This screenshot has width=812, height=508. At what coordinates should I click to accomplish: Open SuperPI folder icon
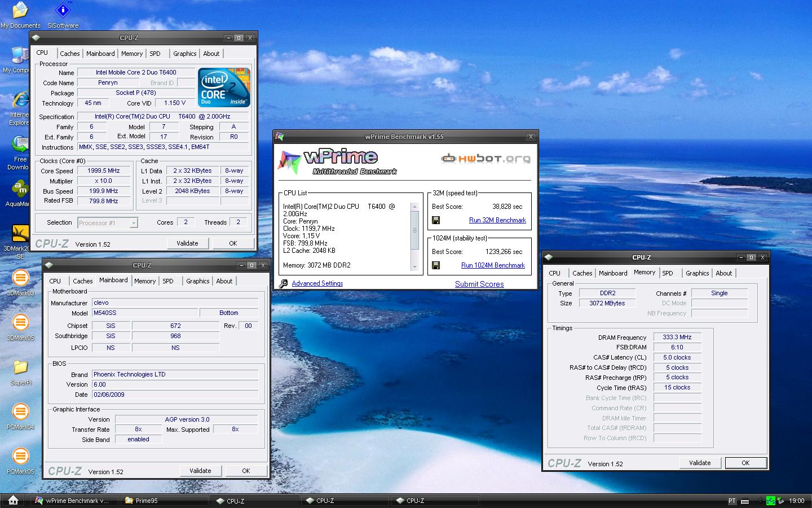20,372
